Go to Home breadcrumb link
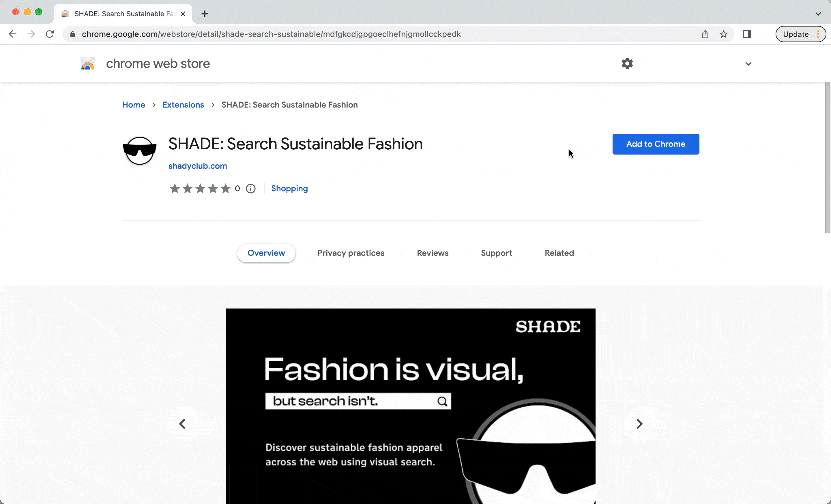This screenshot has width=831, height=504. pyautogui.click(x=134, y=105)
